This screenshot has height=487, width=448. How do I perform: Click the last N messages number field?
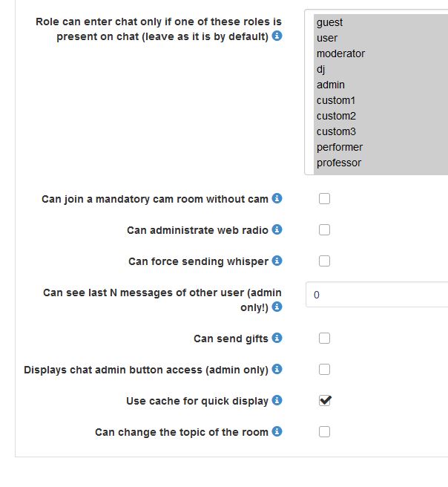click(376, 295)
